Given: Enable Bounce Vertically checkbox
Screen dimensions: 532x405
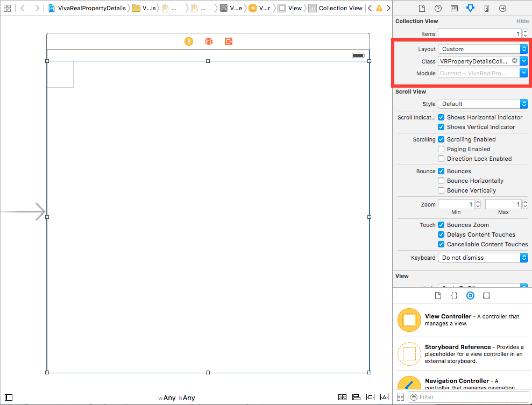Looking at the screenshot, I should pyautogui.click(x=441, y=190).
